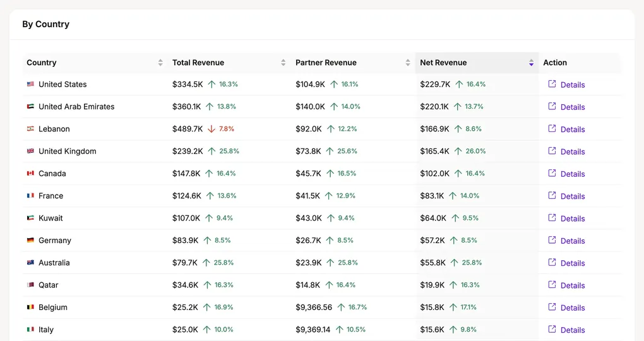Open Details for Germany
The height and width of the screenshot is (341, 644).
573,241
